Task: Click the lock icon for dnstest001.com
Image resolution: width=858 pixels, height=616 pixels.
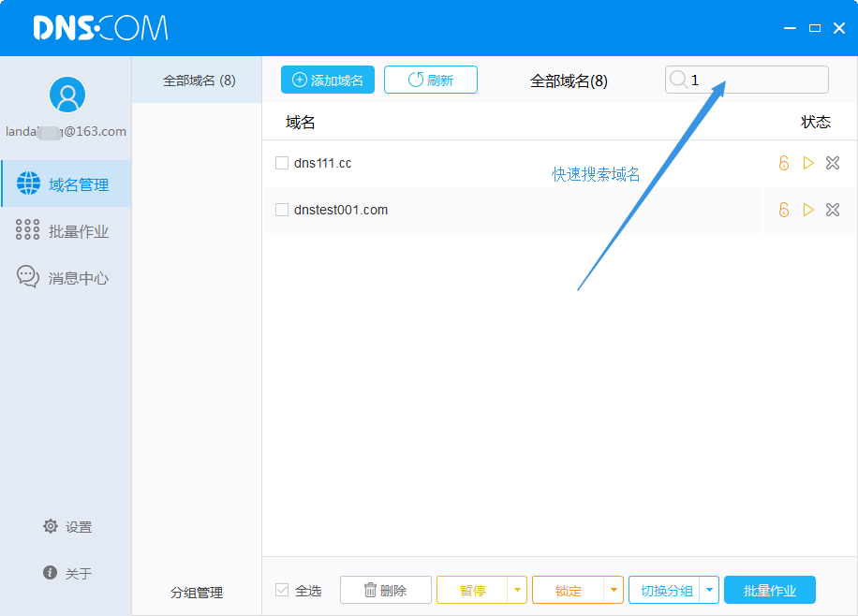Action: 784,210
